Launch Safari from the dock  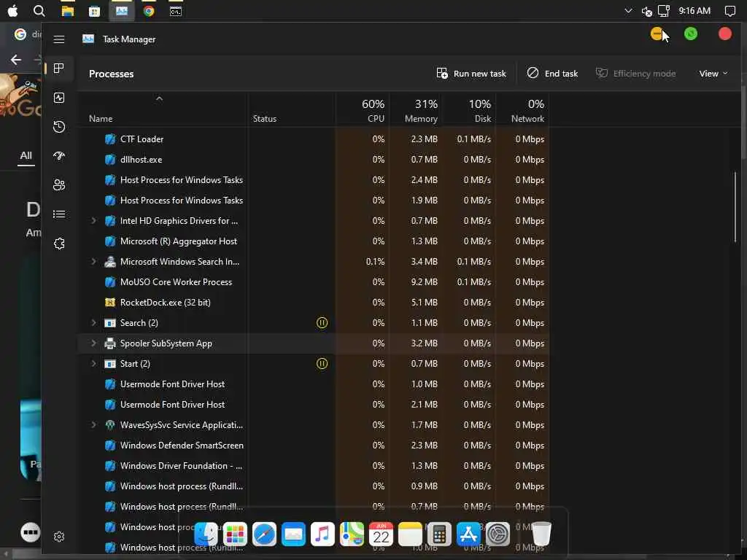[x=264, y=534]
